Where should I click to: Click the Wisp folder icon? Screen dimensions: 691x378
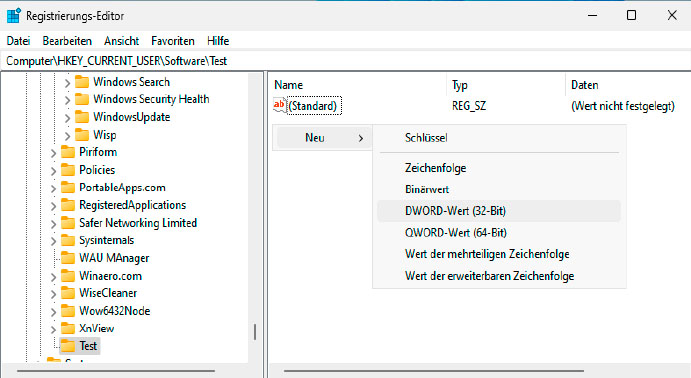(82, 134)
